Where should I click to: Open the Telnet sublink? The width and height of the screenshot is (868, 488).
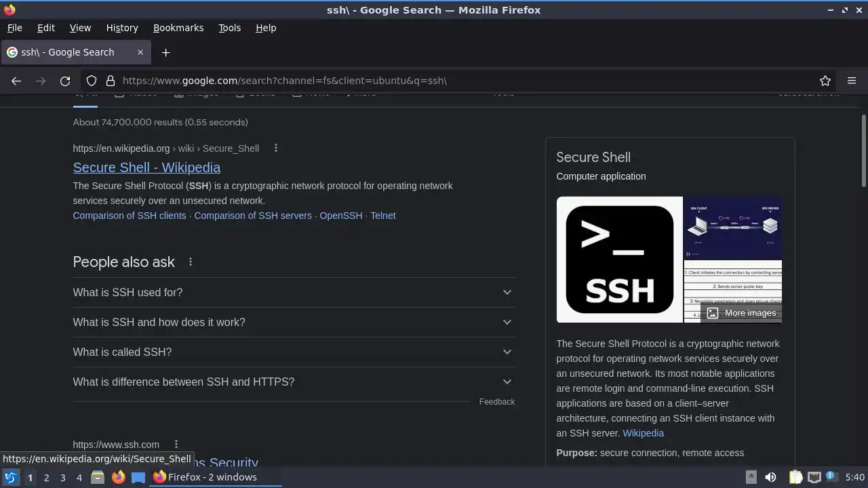coord(383,216)
